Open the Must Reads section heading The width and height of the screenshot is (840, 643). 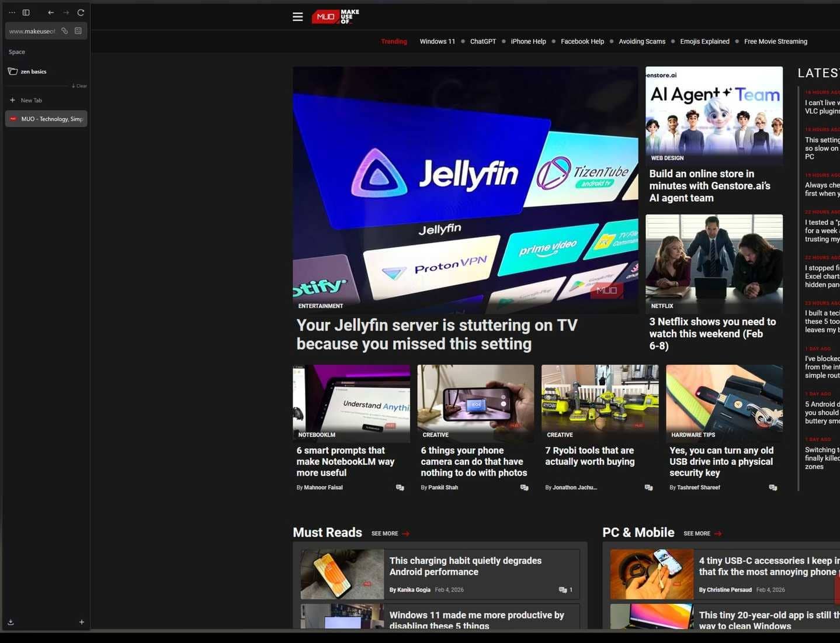[327, 533]
